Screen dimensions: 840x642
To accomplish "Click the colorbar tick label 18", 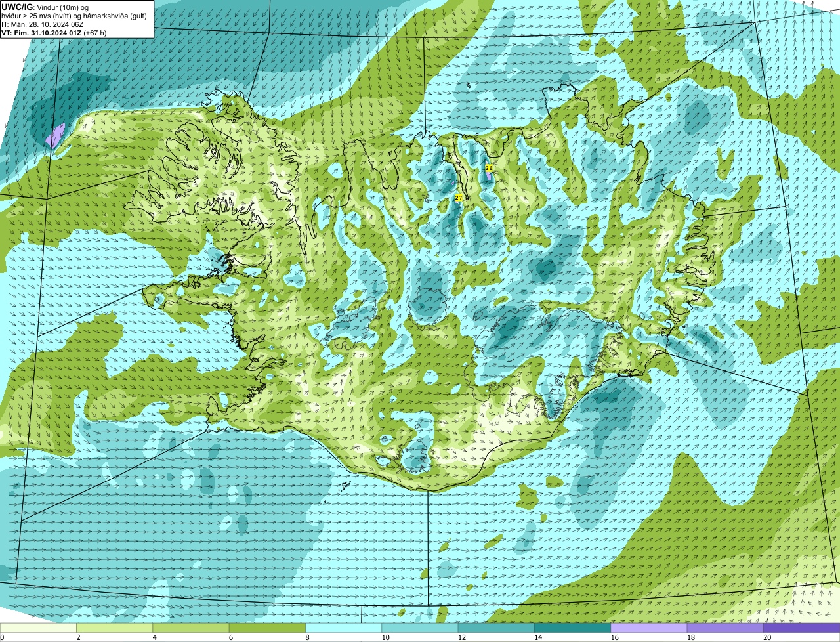I will (x=691, y=637).
